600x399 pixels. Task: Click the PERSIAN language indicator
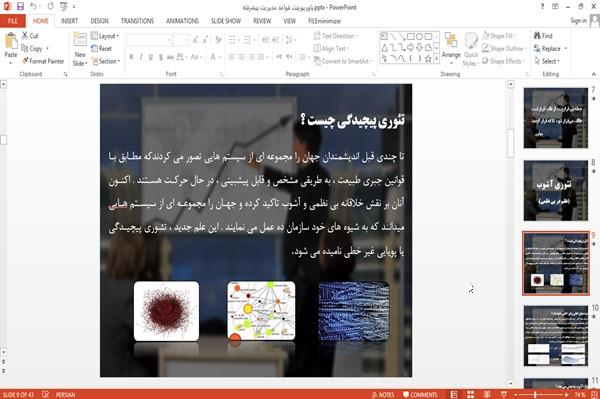tap(65, 395)
